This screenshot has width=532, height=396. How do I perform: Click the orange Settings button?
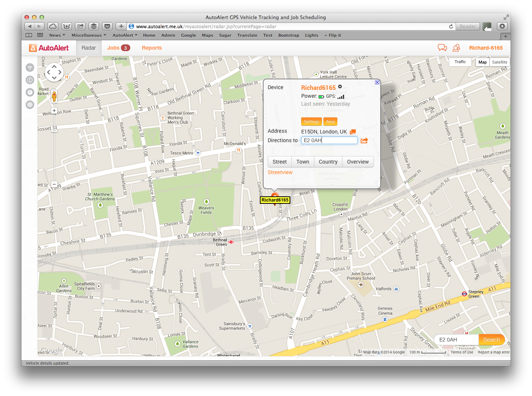pyautogui.click(x=311, y=121)
